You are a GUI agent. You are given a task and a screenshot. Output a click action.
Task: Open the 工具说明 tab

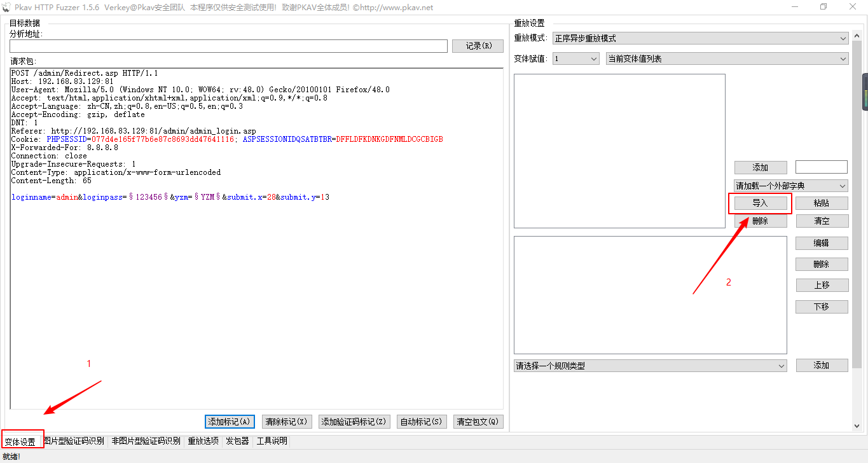271,440
